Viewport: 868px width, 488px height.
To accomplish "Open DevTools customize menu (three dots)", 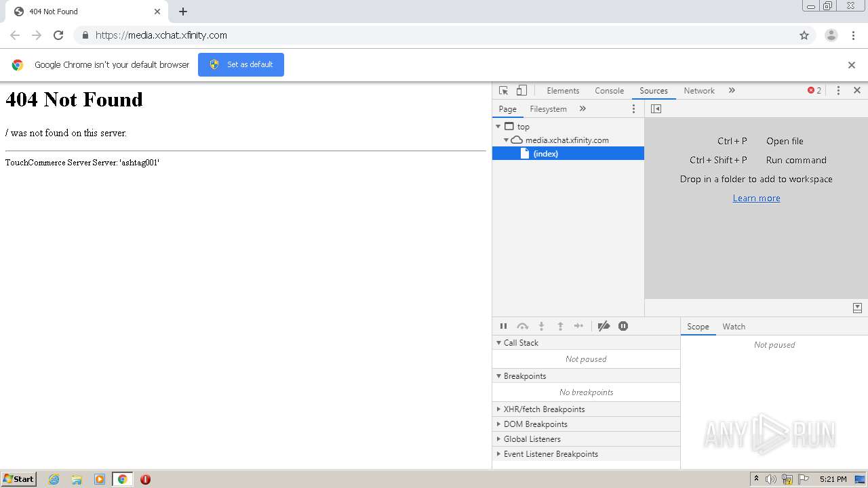I will click(x=838, y=90).
